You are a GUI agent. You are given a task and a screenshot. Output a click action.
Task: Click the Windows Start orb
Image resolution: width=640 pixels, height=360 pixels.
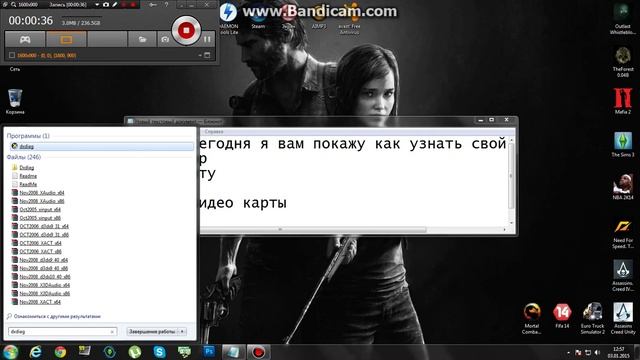pyautogui.click(x=10, y=352)
